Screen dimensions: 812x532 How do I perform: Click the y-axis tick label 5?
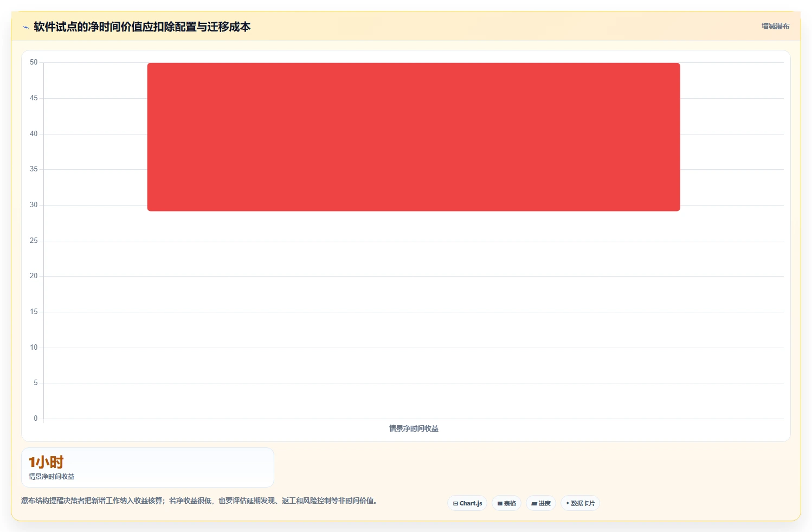[36, 383]
